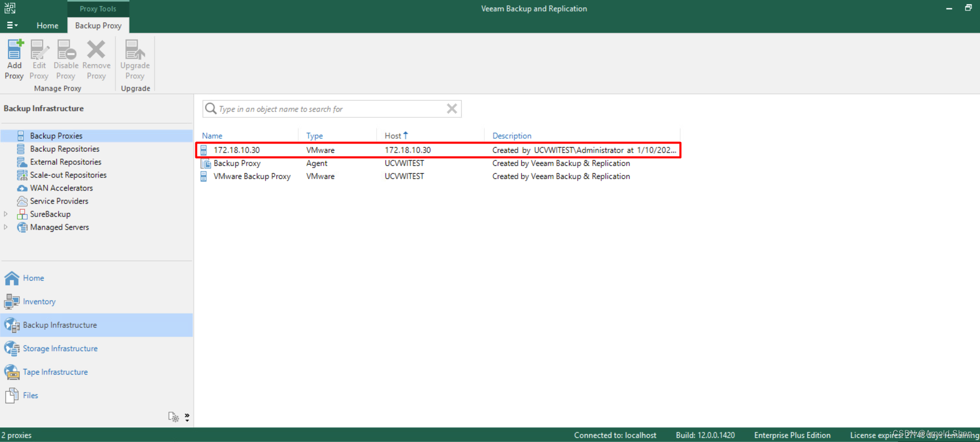Open the Files navigation view
The image size is (980, 442).
click(x=97, y=396)
